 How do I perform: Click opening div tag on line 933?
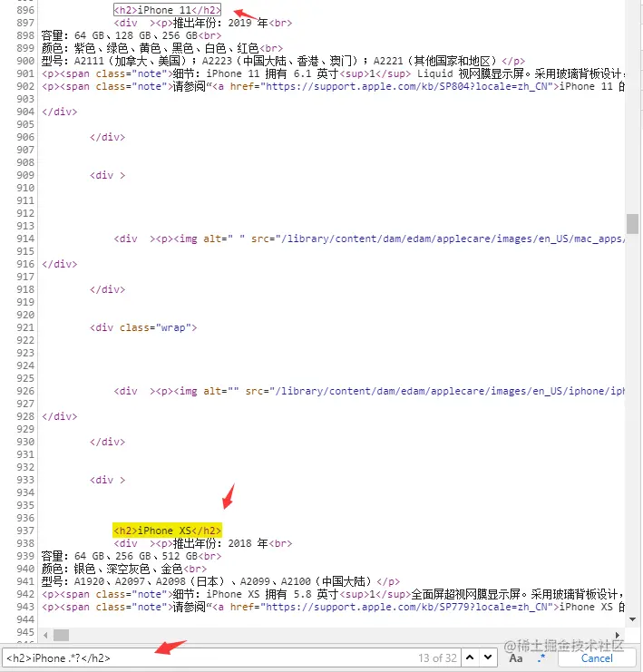point(108,480)
